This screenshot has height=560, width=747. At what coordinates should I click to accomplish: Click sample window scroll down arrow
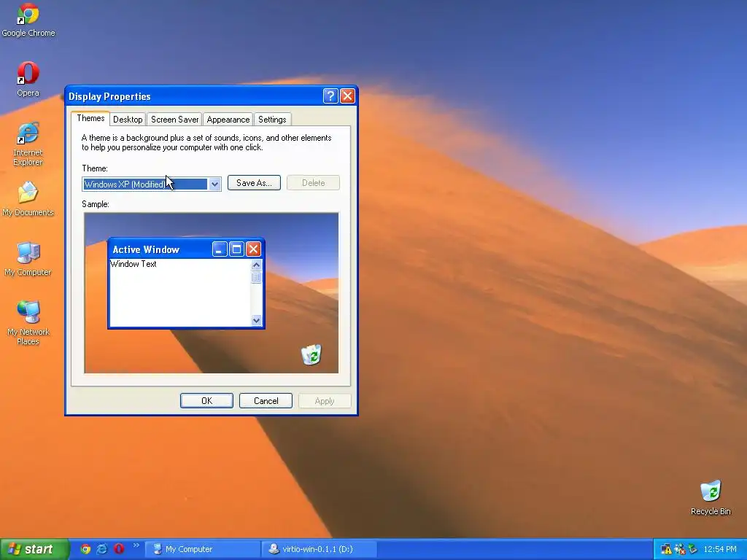point(256,321)
